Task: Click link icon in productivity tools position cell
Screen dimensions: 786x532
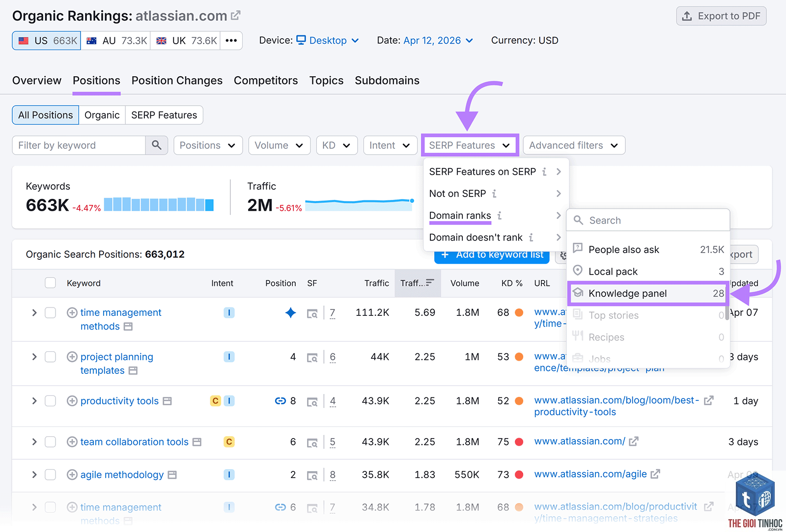Action: pos(281,401)
